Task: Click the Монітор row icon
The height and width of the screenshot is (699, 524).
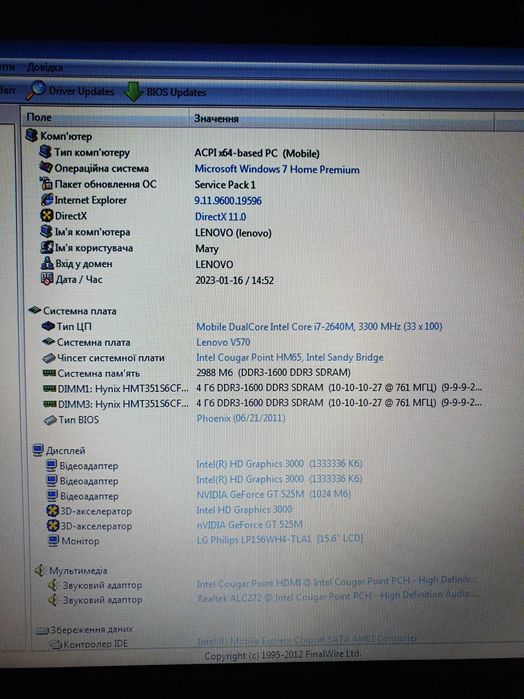Action: click(53, 541)
